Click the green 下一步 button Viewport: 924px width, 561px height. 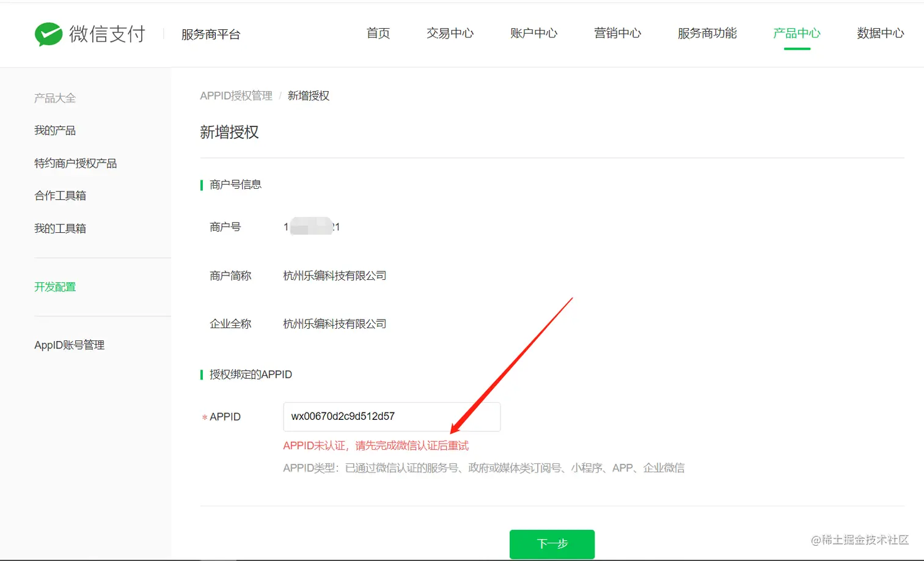(x=552, y=544)
